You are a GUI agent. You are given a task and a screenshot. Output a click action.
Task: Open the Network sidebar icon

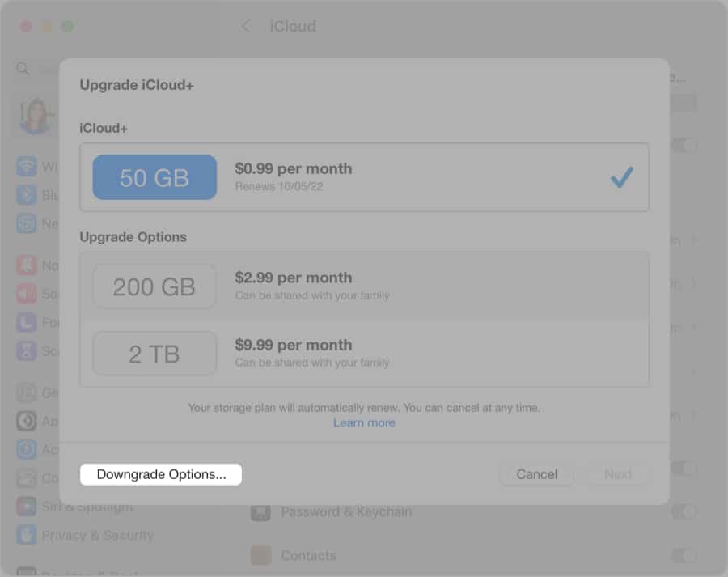[27, 223]
